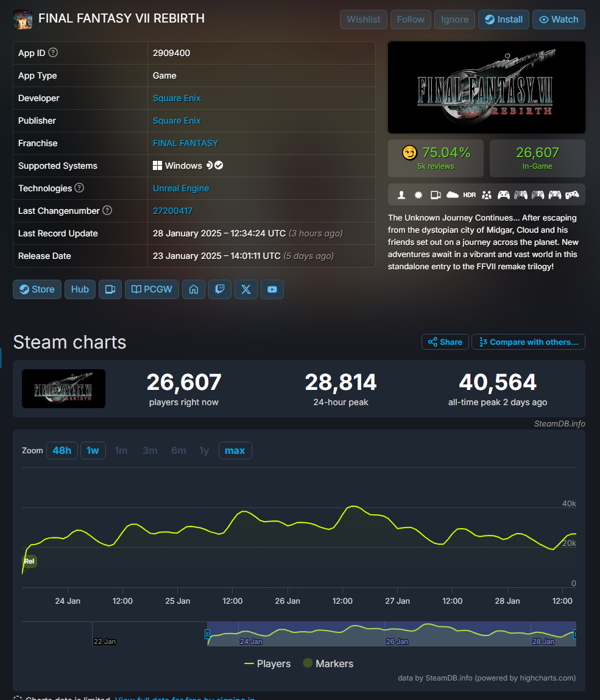The width and height of the screenshot is (600, 700).
Task: Set chart zoom to 3m
Action: click(150, 450)
